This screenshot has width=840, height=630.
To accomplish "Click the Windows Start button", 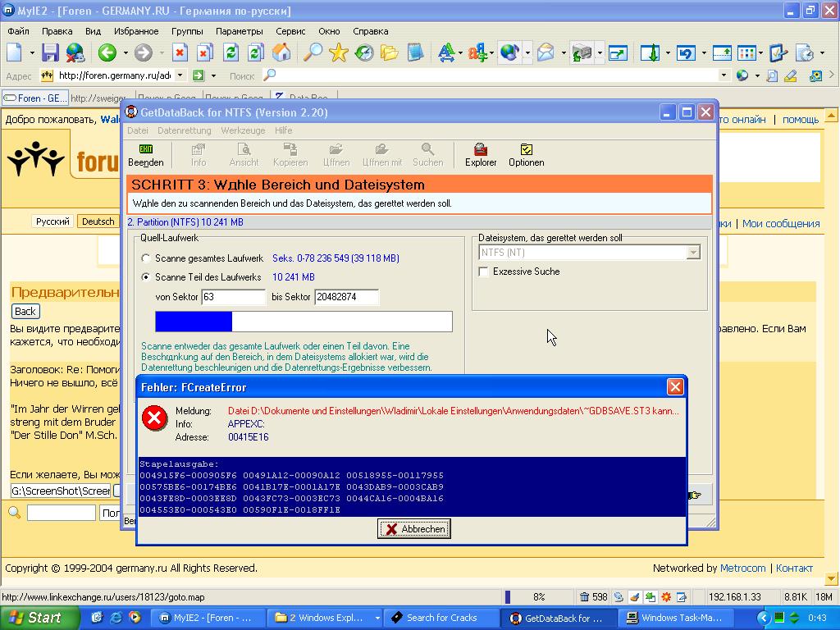I will coord(40,618).
